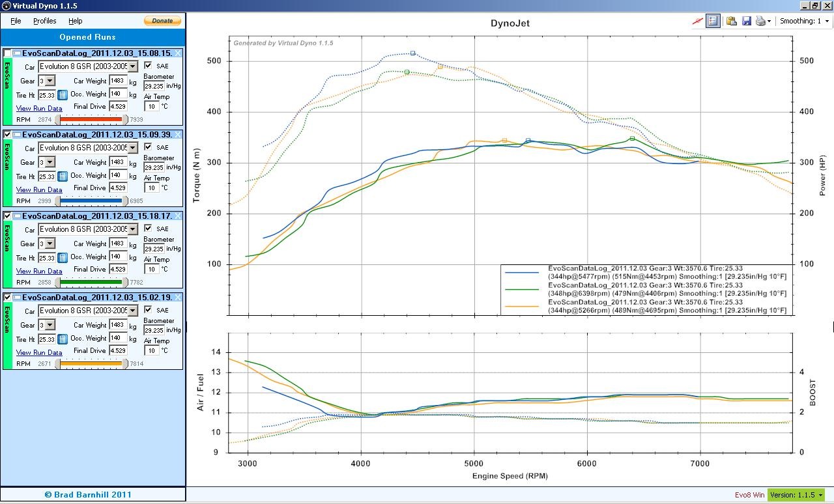
Task: Open the Gear dropdown for run 15.02.19
Action: point(50,325)
